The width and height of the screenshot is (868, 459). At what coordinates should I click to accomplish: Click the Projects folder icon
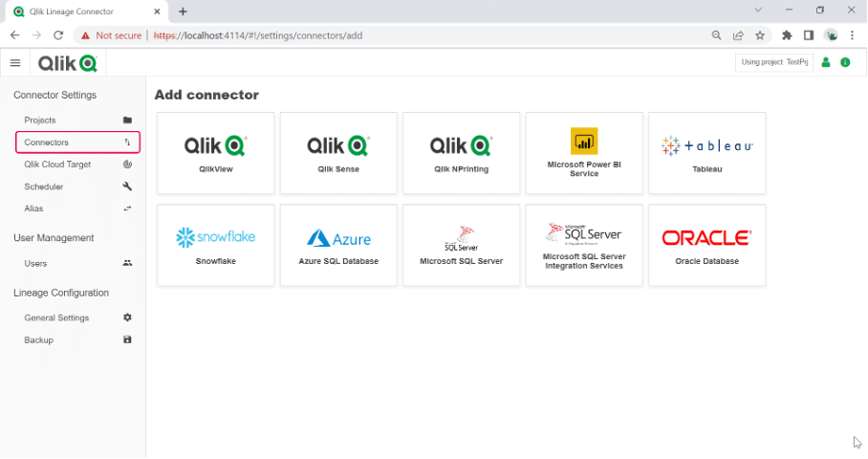(127, 120)
